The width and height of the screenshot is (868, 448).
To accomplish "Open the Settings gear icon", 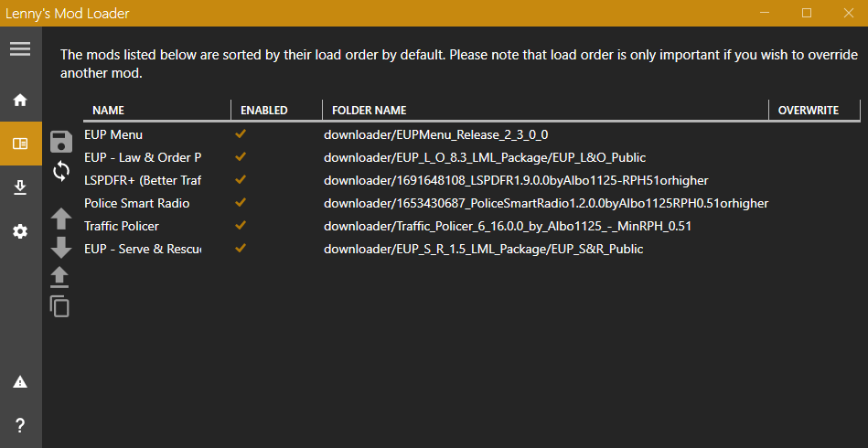I will [20, 232].
